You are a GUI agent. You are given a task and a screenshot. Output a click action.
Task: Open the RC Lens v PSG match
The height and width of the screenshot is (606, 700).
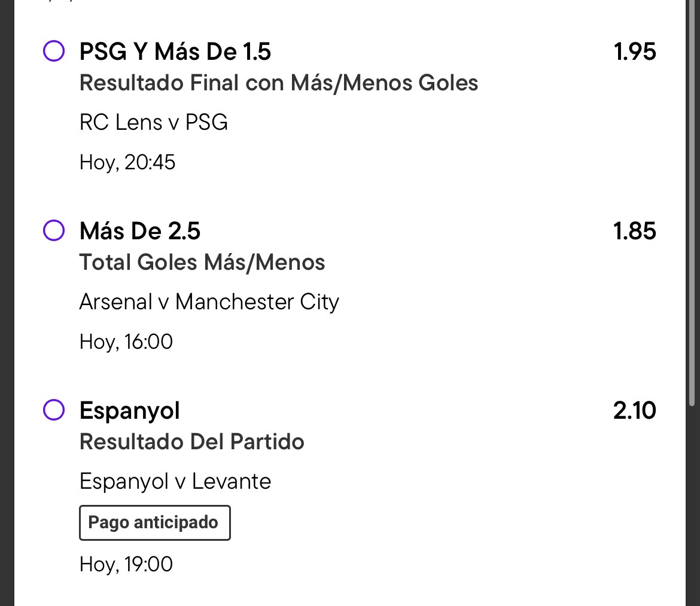pyautogui.click(x=154, y=122)
